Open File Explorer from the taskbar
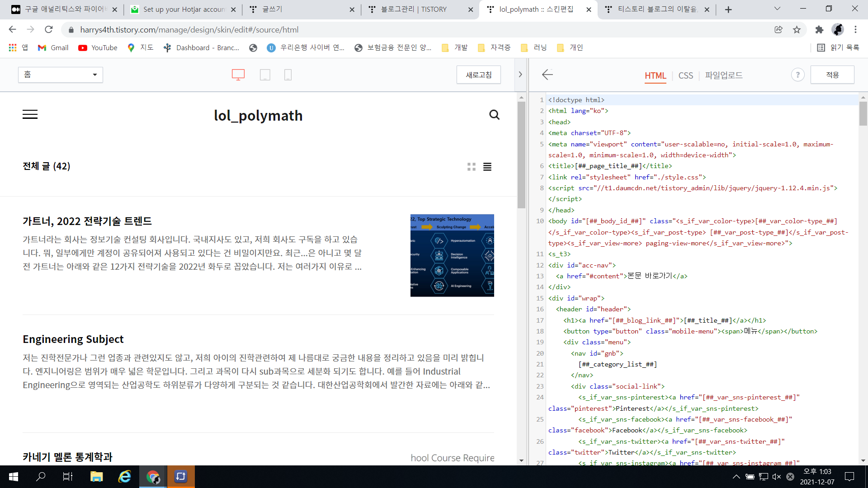Screen dimensions: 868x488 (96, 477)
